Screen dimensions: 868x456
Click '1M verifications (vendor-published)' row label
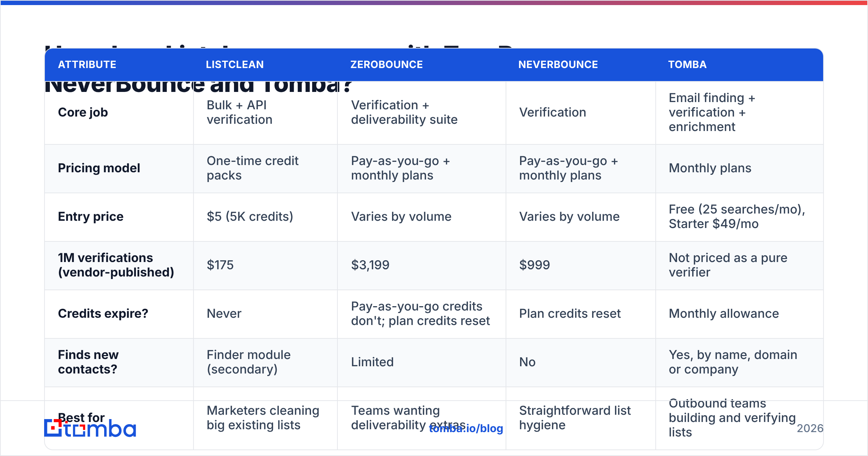click(116, 265)
